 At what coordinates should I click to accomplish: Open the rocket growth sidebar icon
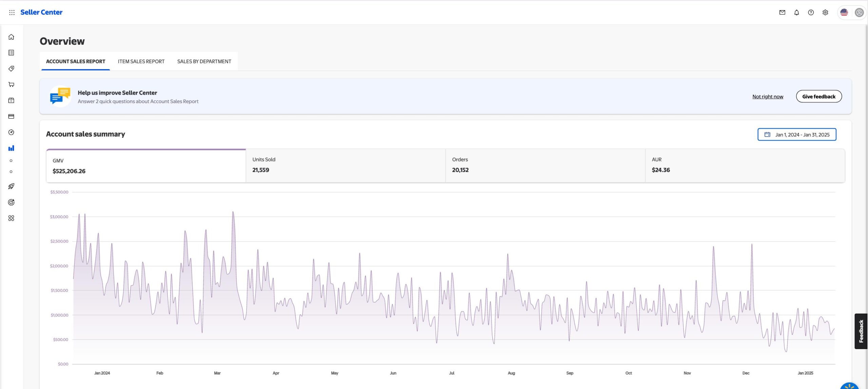coord(11,186)
